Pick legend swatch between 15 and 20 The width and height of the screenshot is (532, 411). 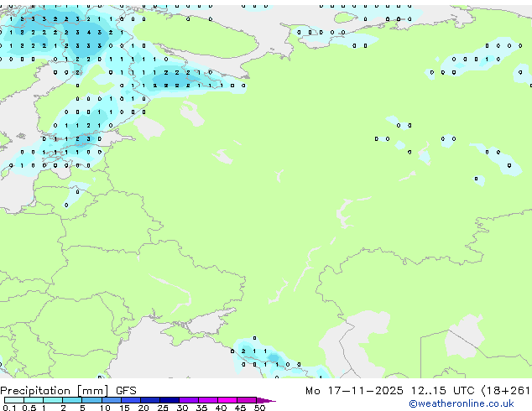pos(131,400)
